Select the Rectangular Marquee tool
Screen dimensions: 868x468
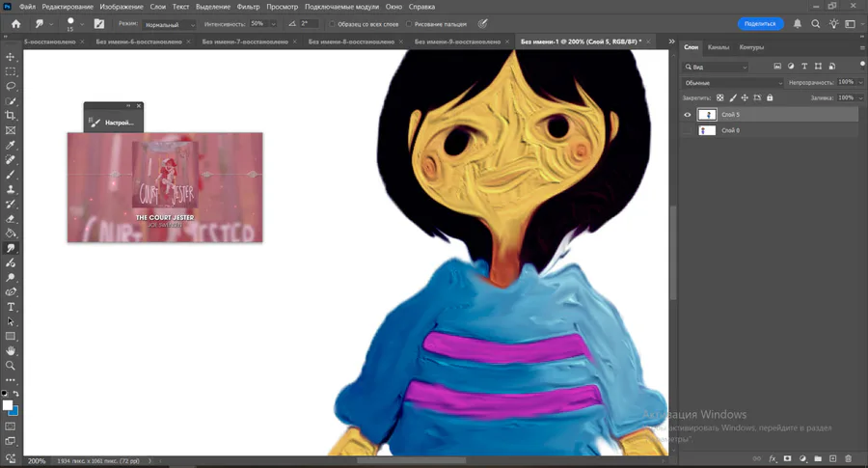(10, 71)
